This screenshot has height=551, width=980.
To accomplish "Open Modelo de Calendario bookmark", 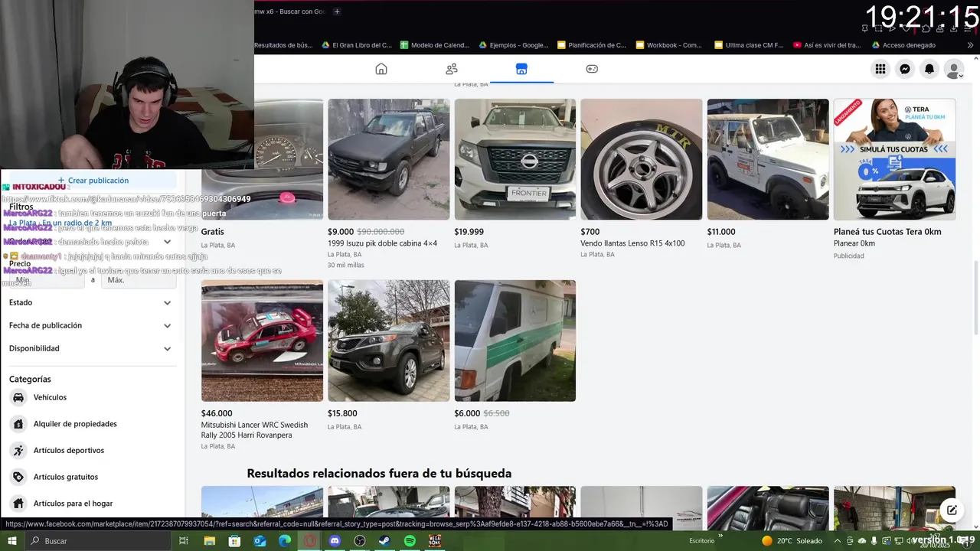I will pos(436,45).
